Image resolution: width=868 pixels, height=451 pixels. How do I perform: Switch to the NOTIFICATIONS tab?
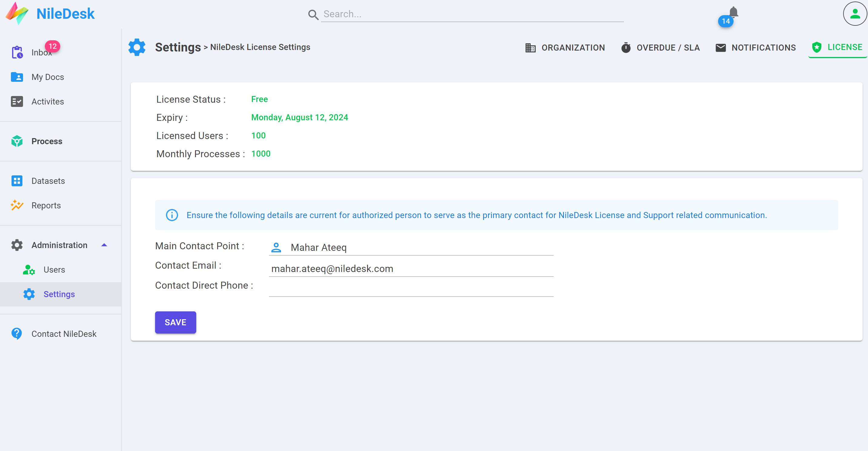[755, 48]
